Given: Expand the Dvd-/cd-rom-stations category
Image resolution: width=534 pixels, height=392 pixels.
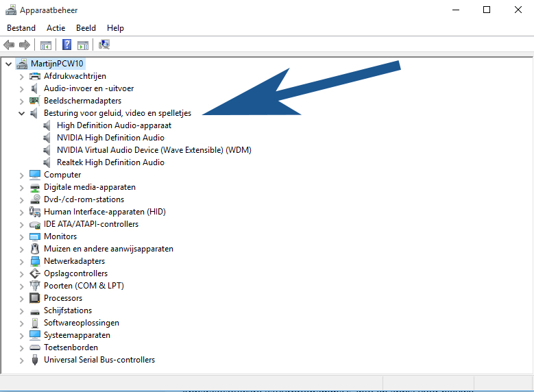Looking at the screenshot, I should tap(21, 200).
